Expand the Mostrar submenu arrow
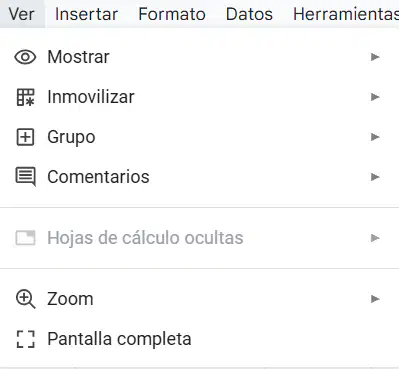This screenshot has height=369, width=399. [x=375, y=57]
